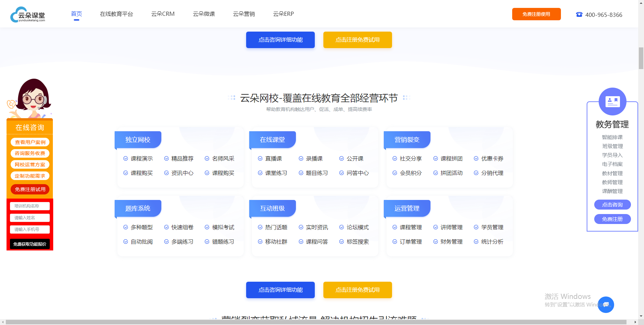Click the check icon beside 课程演示

126,158
